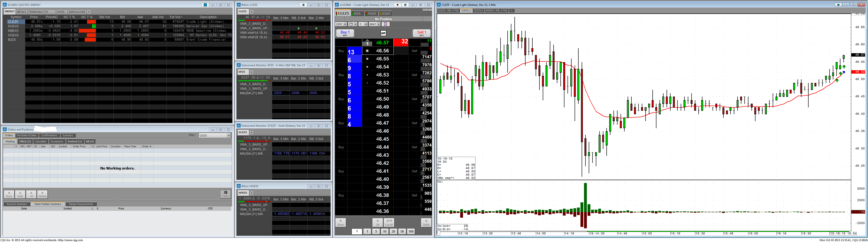Click the cancel Global orders button
Screen dimensions: 868x242
coord(42,195)
